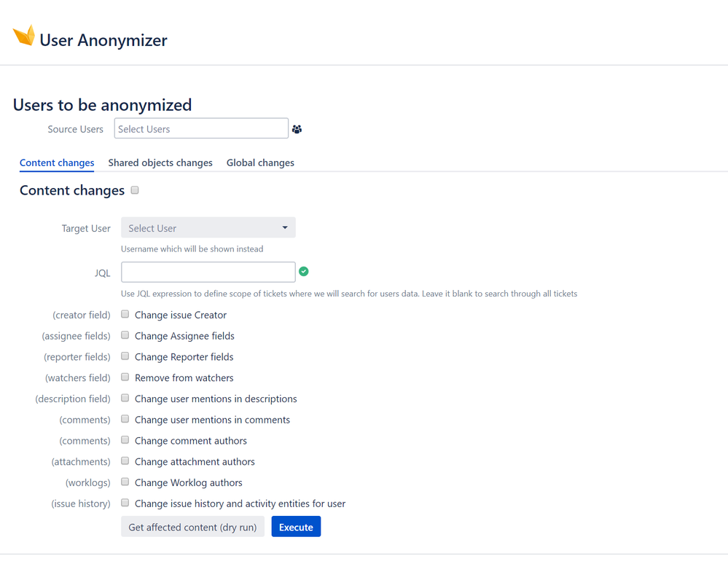Image resolution: width=728 pixels, height=580 pixels.
Task: Click the JQL expression help description text
Action: 349,294
